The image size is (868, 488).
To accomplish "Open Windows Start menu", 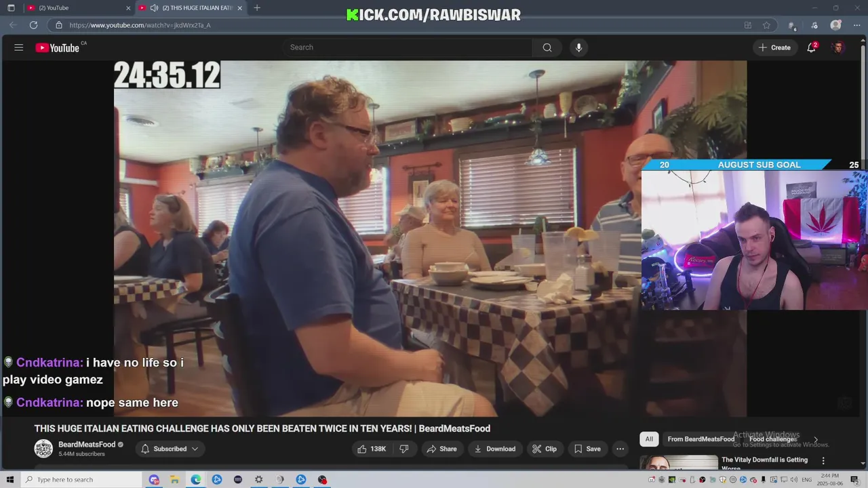I will pos(10,480).
